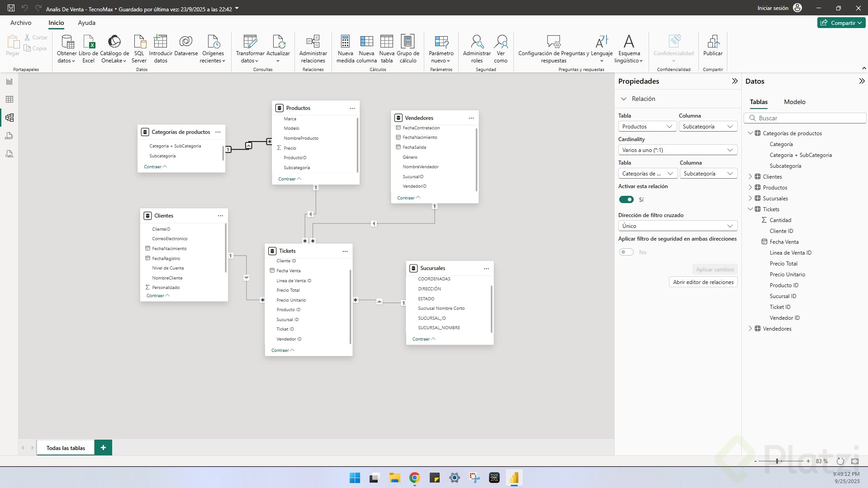Open the Cardinality dropdown

(x=677, y=150)
